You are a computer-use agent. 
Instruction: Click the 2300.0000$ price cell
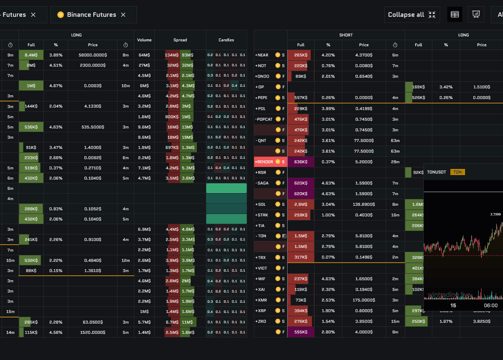click(93, 65)
